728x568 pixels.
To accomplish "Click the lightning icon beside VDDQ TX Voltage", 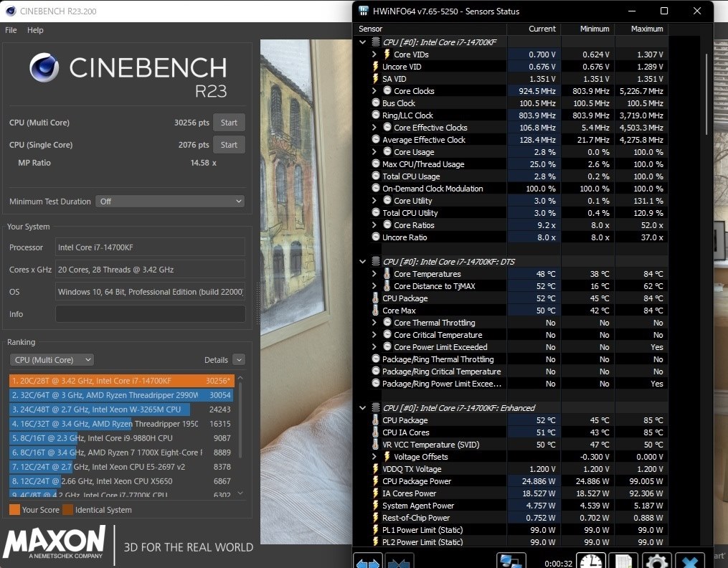I will 376,469.
